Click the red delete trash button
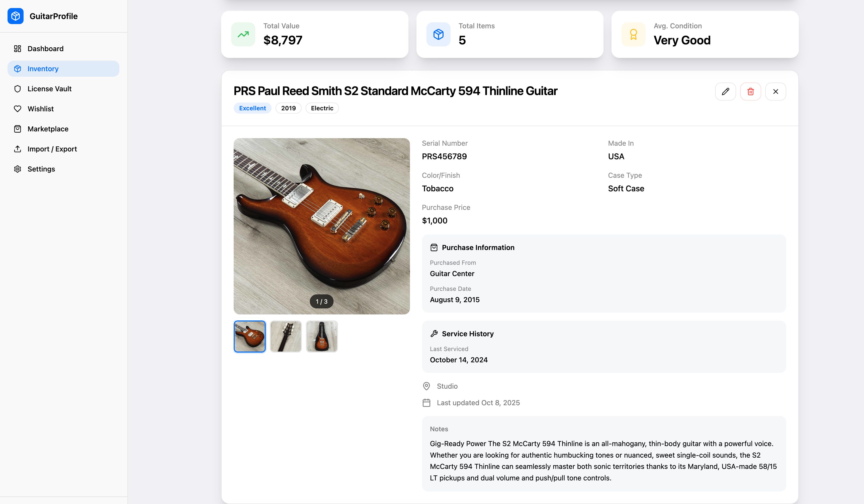864x504 pixels. pos(750,91)
